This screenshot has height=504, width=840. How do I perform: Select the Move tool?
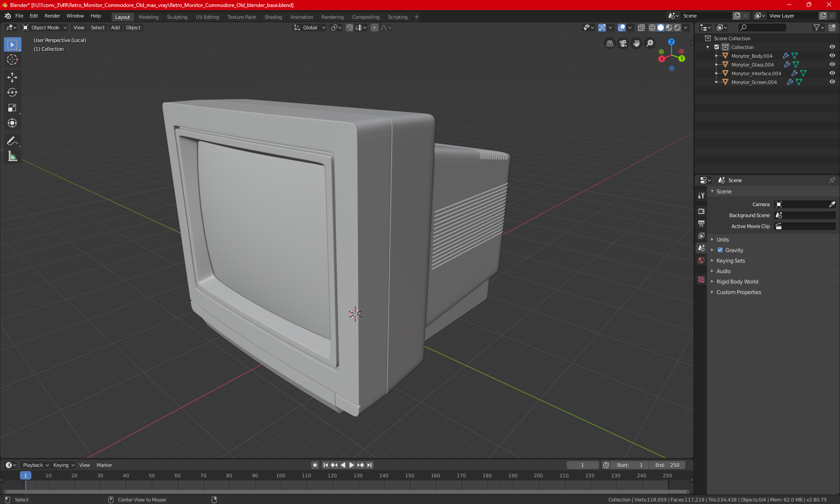coord(12,77)
